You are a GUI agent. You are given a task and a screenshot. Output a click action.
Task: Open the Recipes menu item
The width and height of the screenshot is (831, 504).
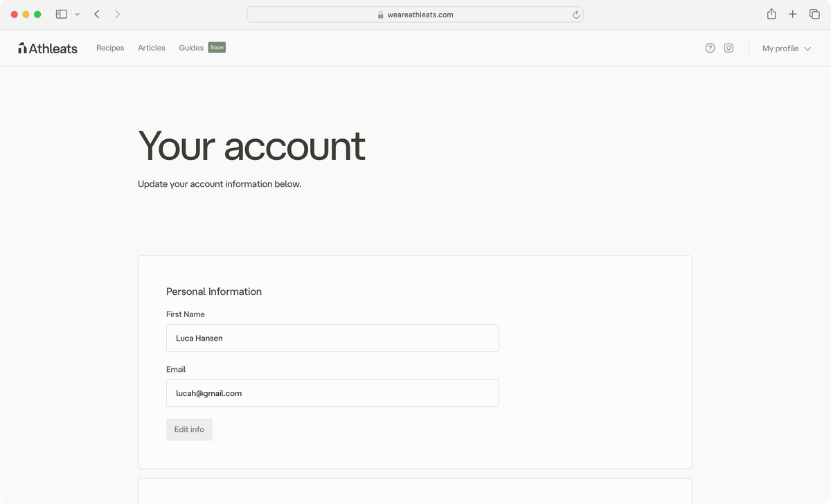click(x=110, y=48)
